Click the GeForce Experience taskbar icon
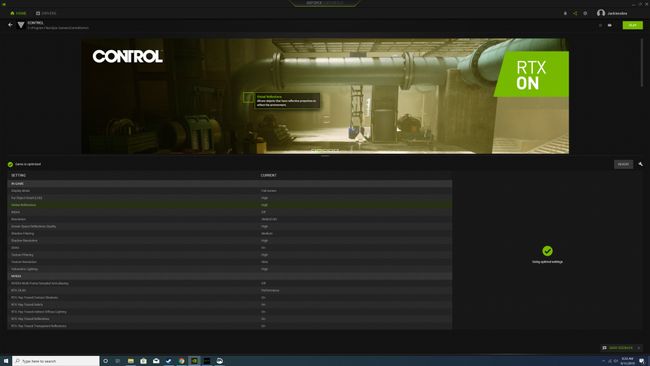Screen dimensions: 650x366 coord(194,361)
